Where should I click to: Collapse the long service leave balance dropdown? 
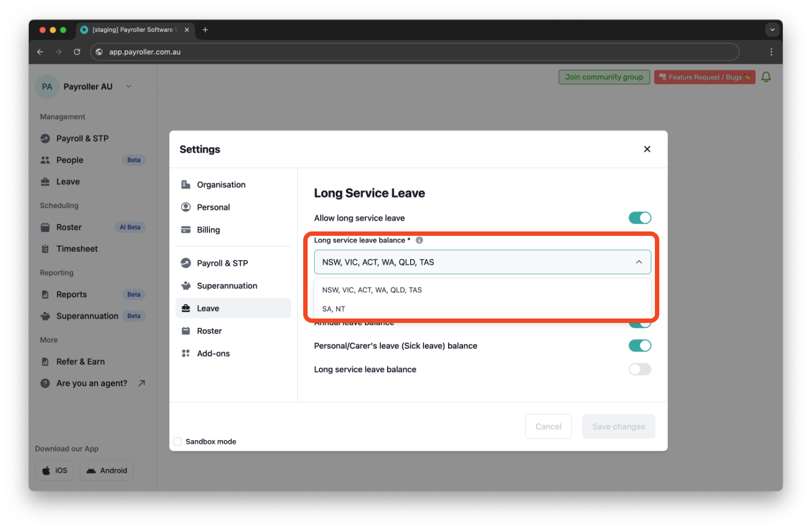tap(639, 262)
